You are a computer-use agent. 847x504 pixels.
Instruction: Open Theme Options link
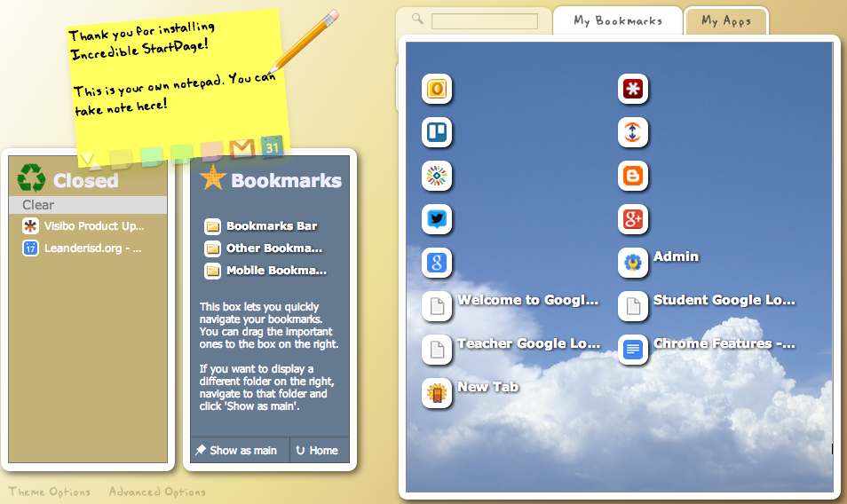tap(49, 492)
